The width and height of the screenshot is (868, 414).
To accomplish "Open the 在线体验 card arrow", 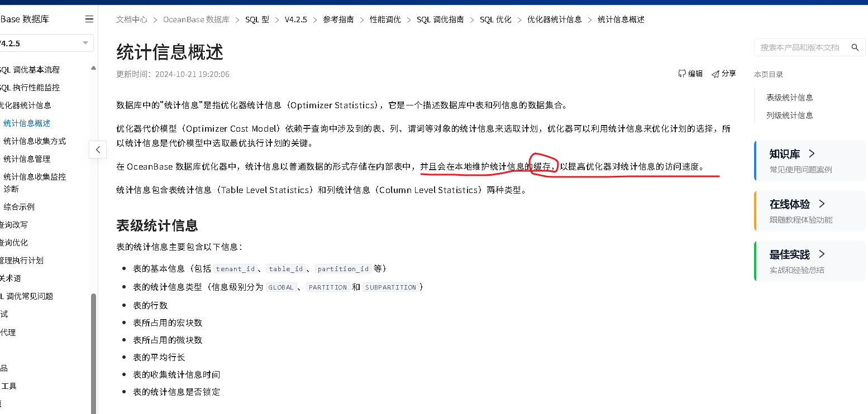I will (822, 204).
